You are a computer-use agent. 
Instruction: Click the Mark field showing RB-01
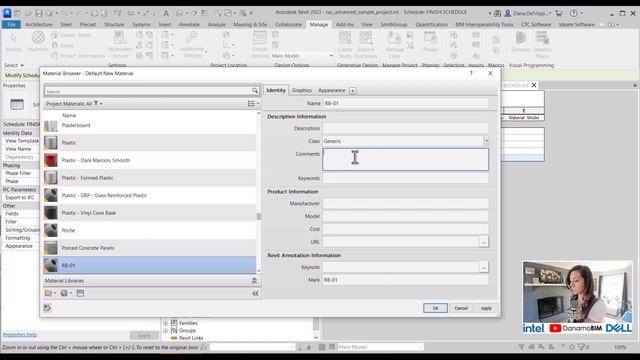[405, 280]
